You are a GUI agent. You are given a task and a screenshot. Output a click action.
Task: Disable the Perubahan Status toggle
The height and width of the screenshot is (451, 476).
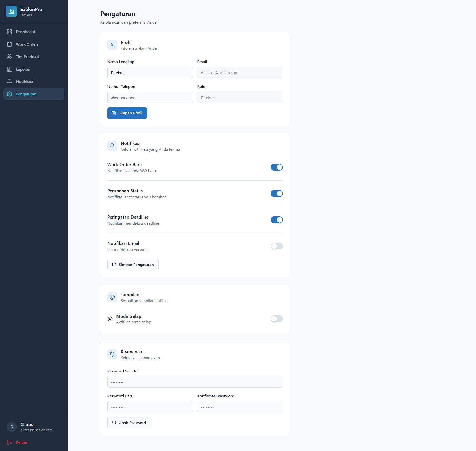[x=277, y=194]
